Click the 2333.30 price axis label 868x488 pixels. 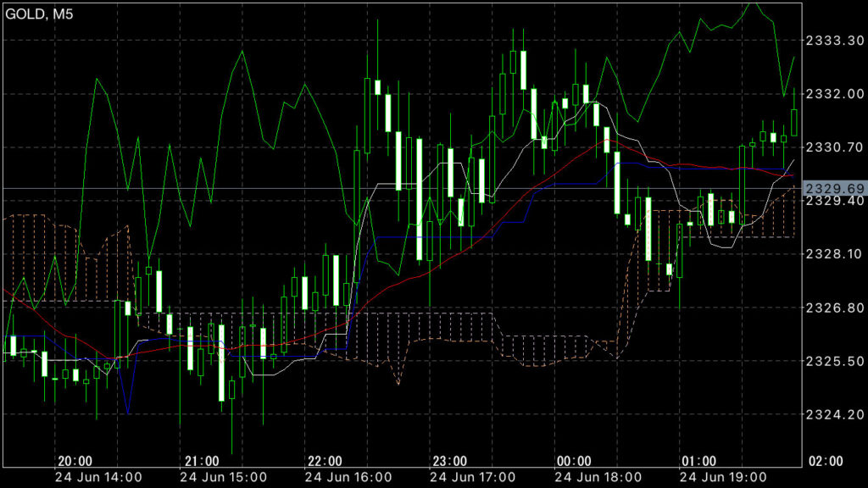pos(835,41)
